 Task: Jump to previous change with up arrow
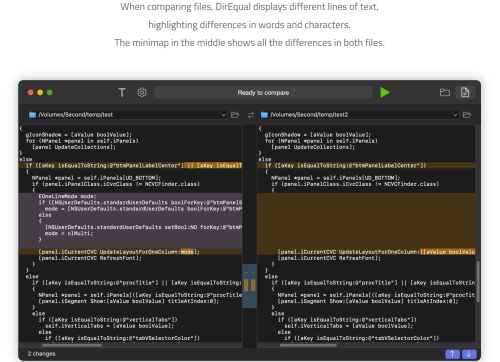[452, 354]
